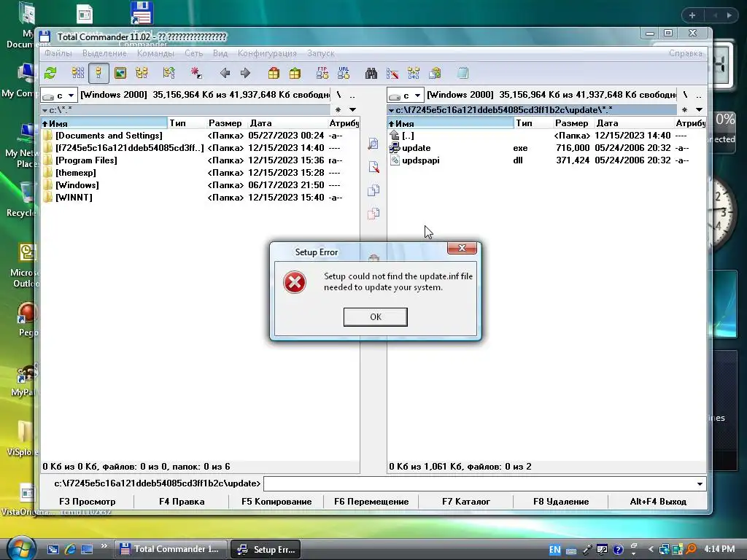747x560 pixels.
Task: Expand hidden quick launch items chevron
Action: pos(104,545)
